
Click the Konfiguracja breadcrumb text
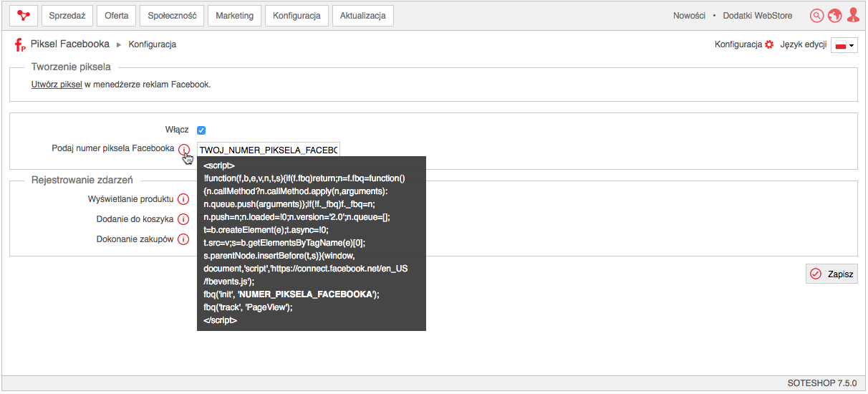(x=153, y=44)
